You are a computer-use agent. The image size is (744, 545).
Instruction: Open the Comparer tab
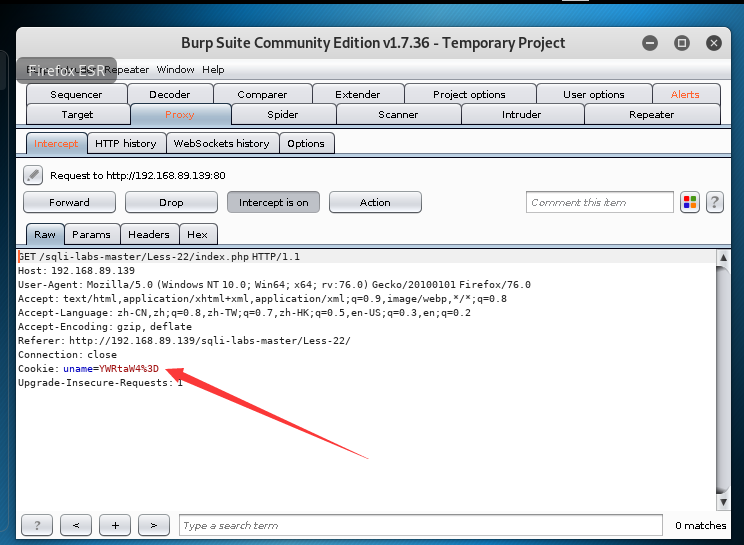[x=262, y=94]
